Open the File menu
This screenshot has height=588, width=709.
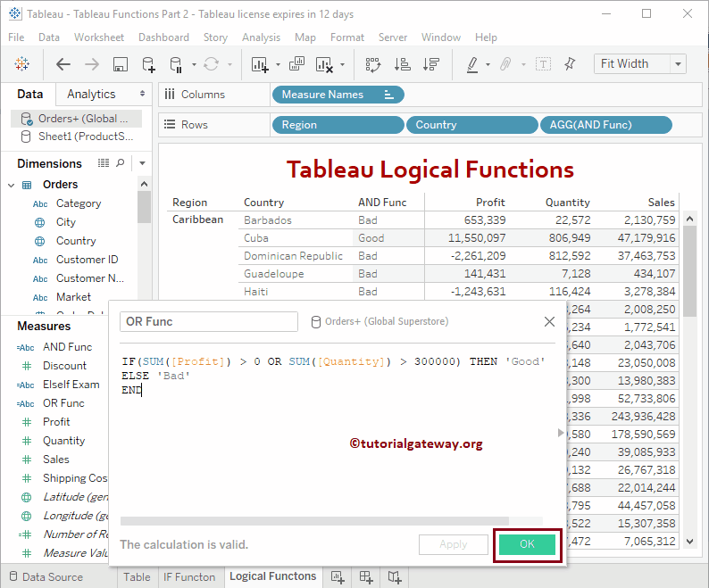point(16,37)
